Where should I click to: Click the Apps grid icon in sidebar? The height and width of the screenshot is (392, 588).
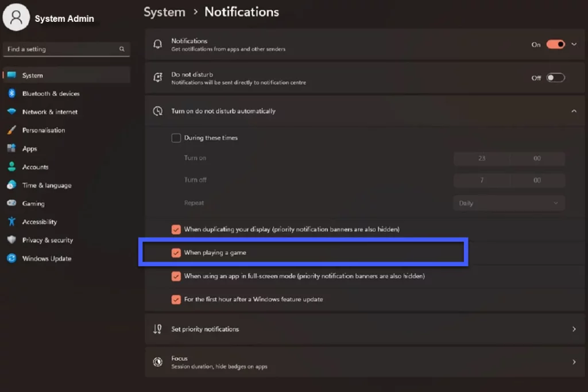point(11,149)
